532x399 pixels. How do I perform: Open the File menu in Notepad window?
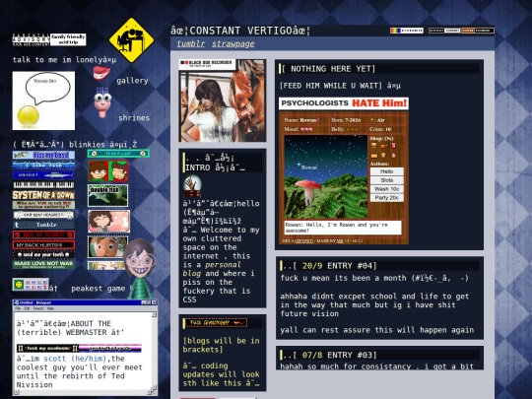(18, 308)
